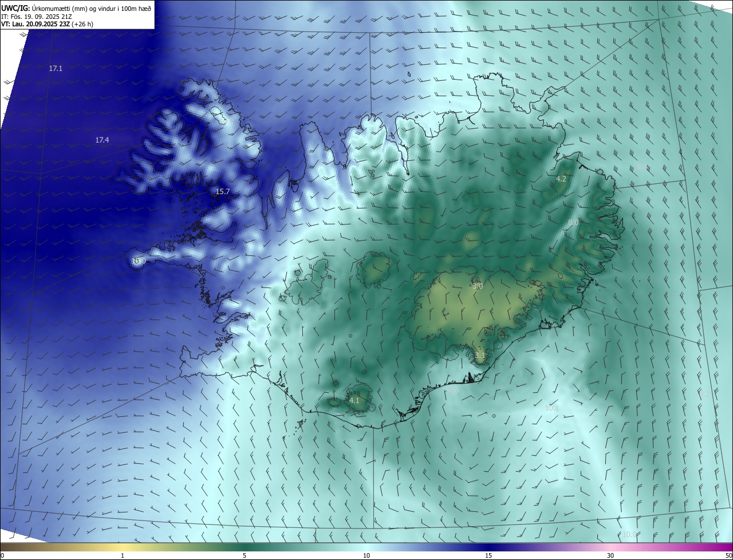
Task: Click the 15.7 value label in Westfjords
Action: tap(223, 191)
